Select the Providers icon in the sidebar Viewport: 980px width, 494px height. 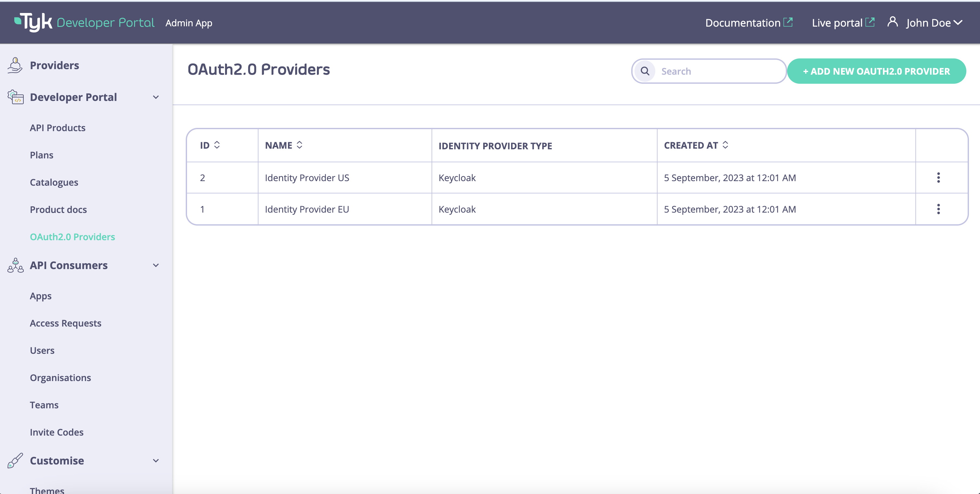point(15,65)
